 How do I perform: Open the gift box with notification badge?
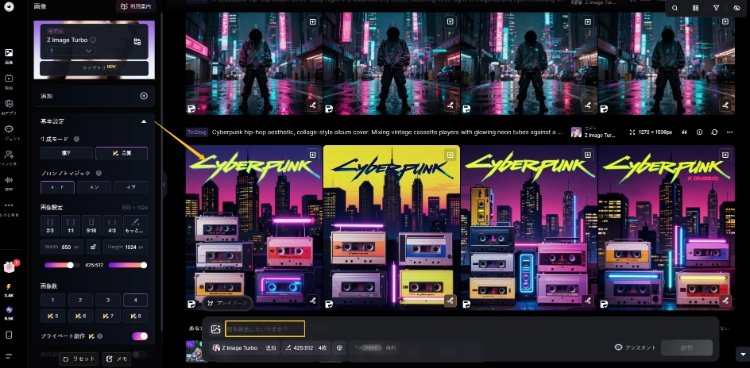tap(10, 267)
